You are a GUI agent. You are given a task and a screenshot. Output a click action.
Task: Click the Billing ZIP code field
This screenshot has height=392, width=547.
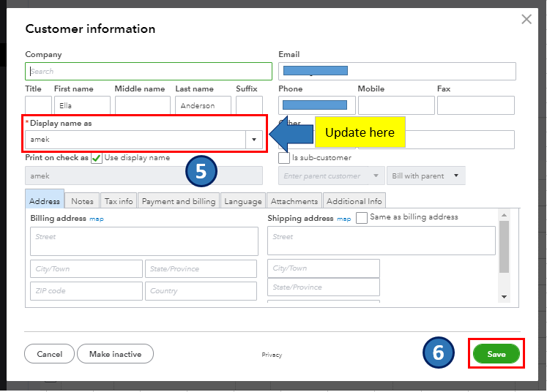point(86,290)
